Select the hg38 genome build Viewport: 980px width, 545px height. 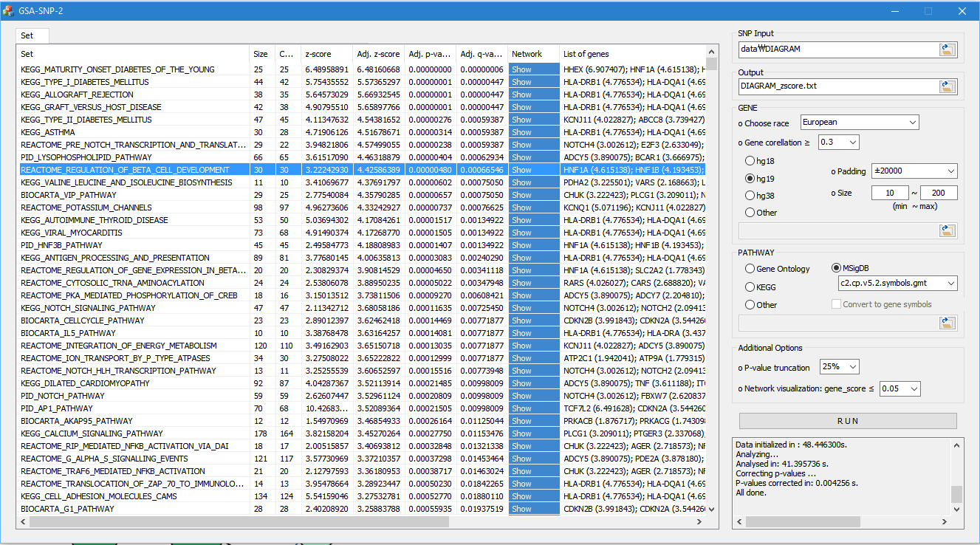[x=749, y=196]
